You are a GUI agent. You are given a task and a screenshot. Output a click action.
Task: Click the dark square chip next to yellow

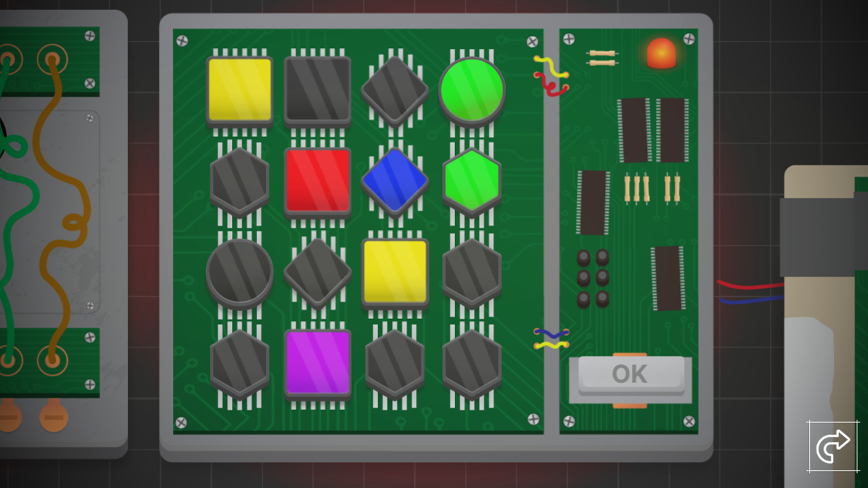coord(317,91)
